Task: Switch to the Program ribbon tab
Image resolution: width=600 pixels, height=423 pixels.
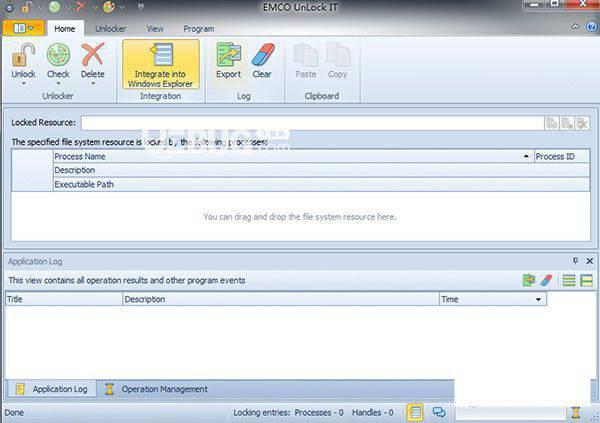Action: pyautogui.click(x=199, y=29)
